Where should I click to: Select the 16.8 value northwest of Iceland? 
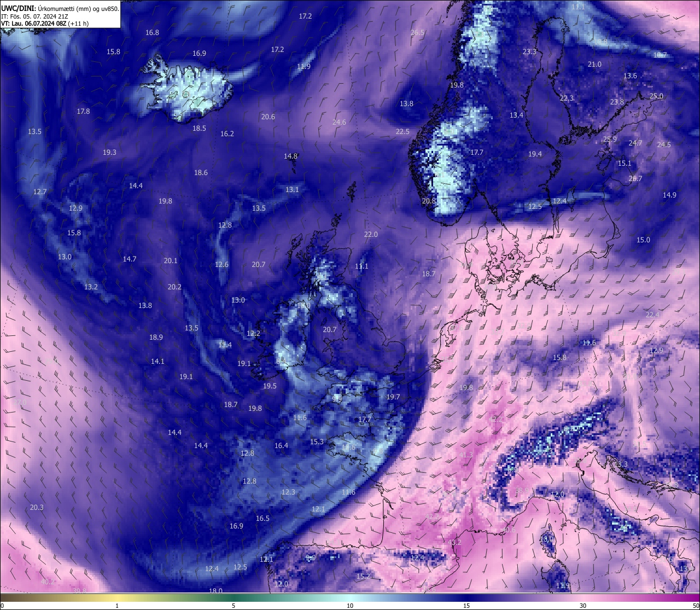pos(152,33)
